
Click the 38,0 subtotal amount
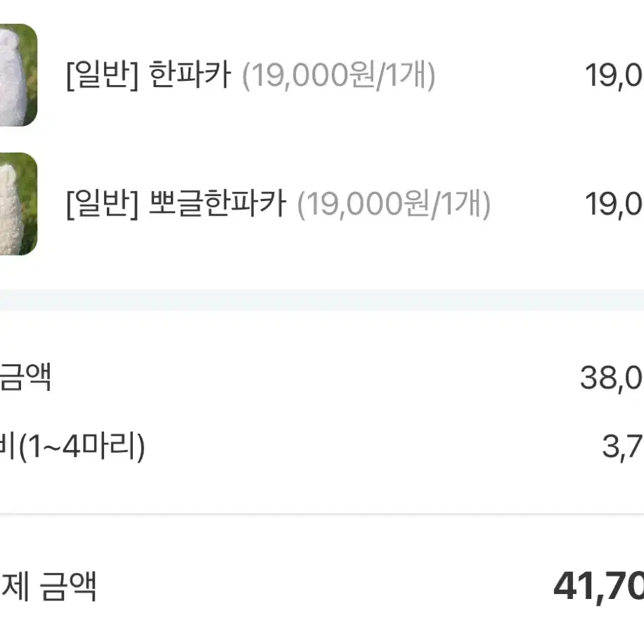(x=612, y=378)
